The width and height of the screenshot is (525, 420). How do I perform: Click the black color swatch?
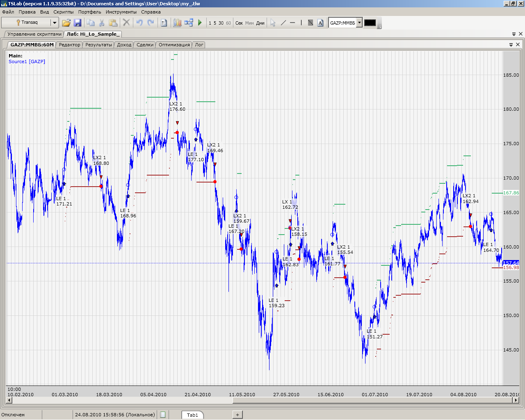(x=370, y=23)
